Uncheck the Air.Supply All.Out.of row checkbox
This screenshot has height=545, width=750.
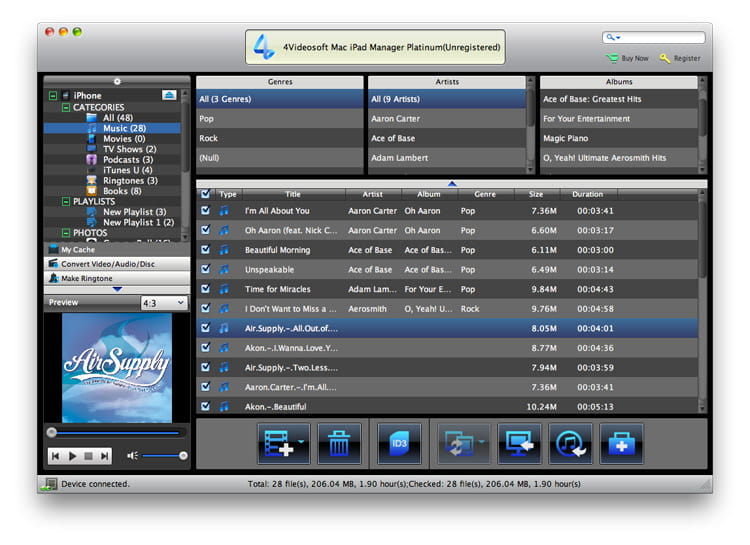pos(206,328)
